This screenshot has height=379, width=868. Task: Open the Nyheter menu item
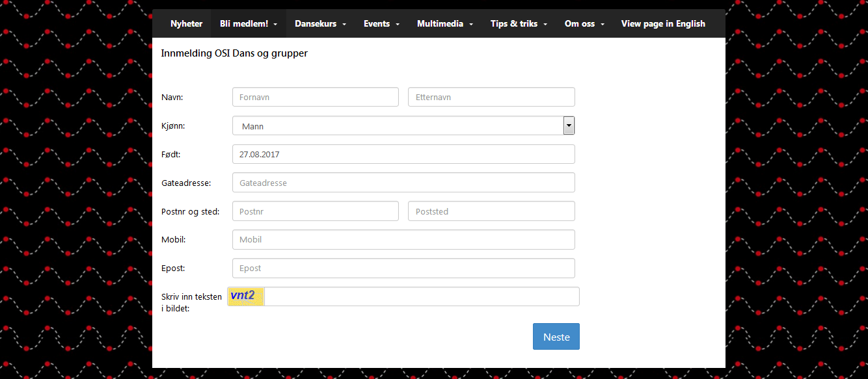187,23
